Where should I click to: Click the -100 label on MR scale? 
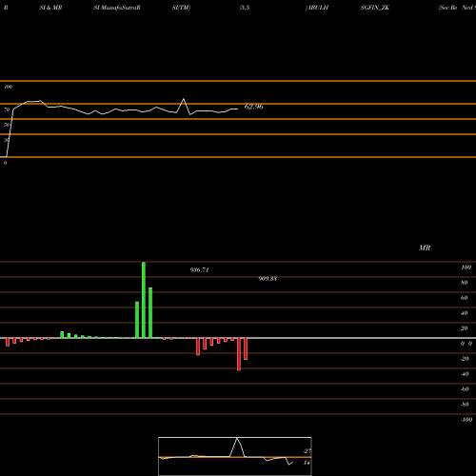click(466, 420)
